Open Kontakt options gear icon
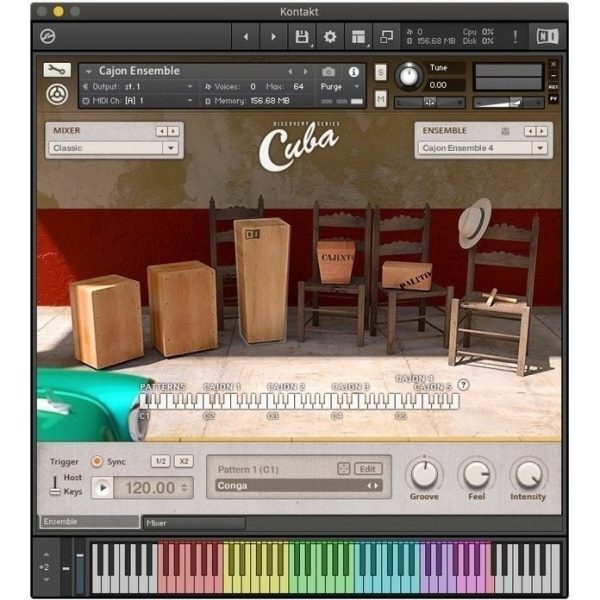The height and width of the screenshot is (600, 600). click(330, 37)
